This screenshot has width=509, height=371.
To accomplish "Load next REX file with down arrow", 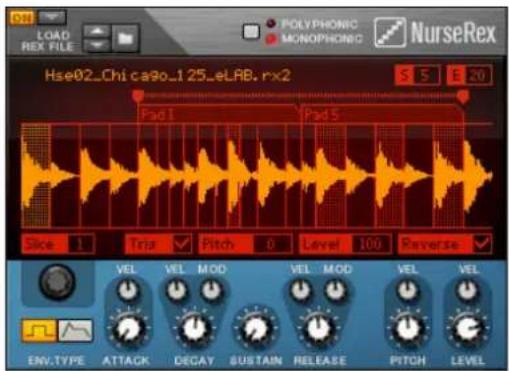I will [x=97, y=45].
